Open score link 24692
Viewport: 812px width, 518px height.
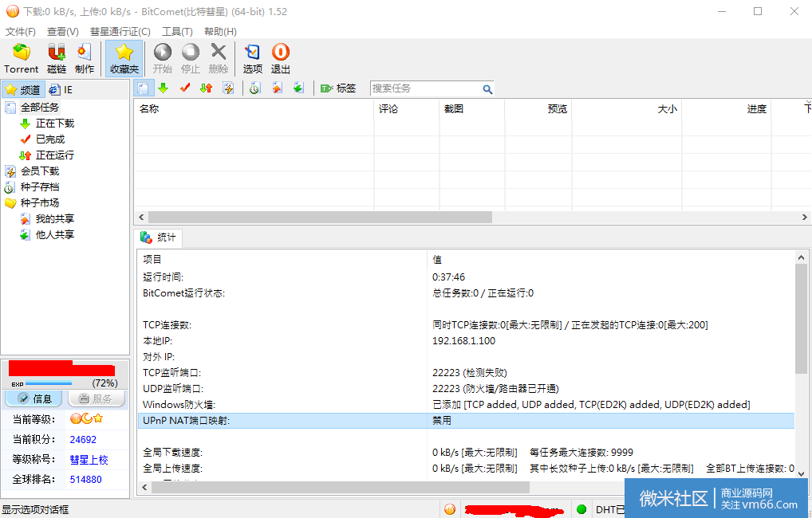(x=83, y=439)
